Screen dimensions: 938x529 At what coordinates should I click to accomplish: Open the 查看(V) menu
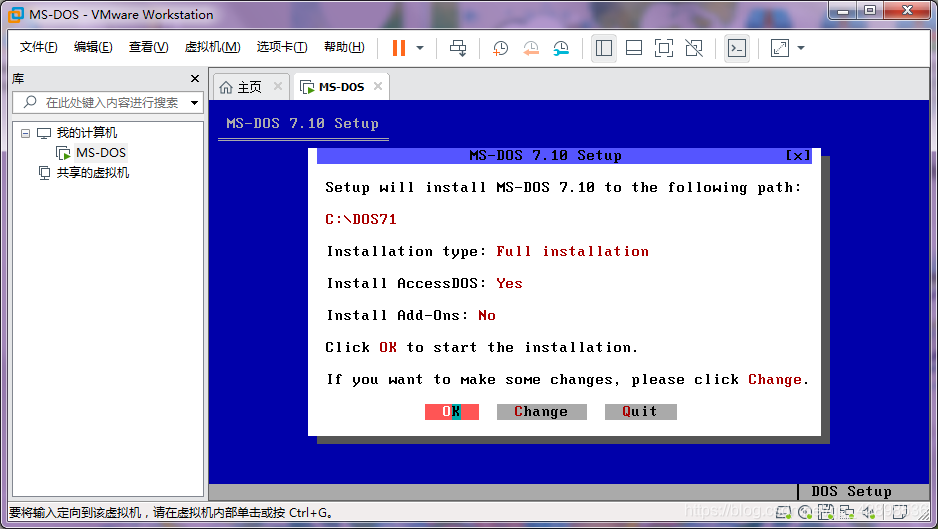point(148,47)
